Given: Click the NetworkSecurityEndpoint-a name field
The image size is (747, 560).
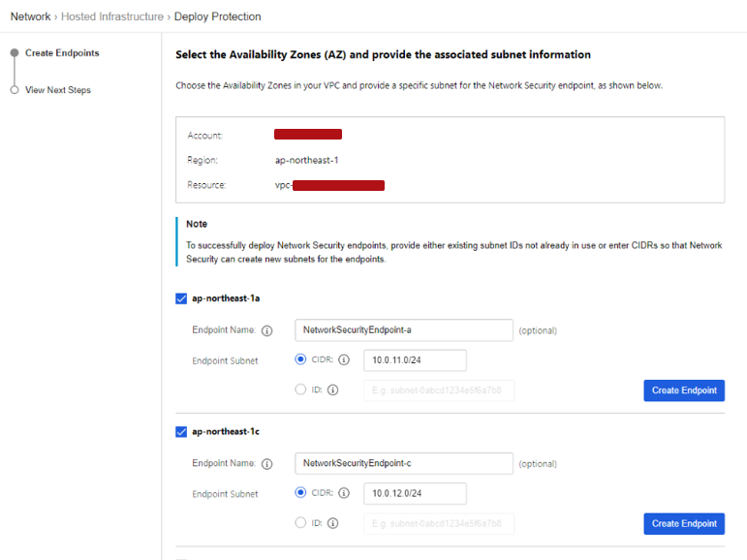Looking at the screenshot, I should [403, 330].
